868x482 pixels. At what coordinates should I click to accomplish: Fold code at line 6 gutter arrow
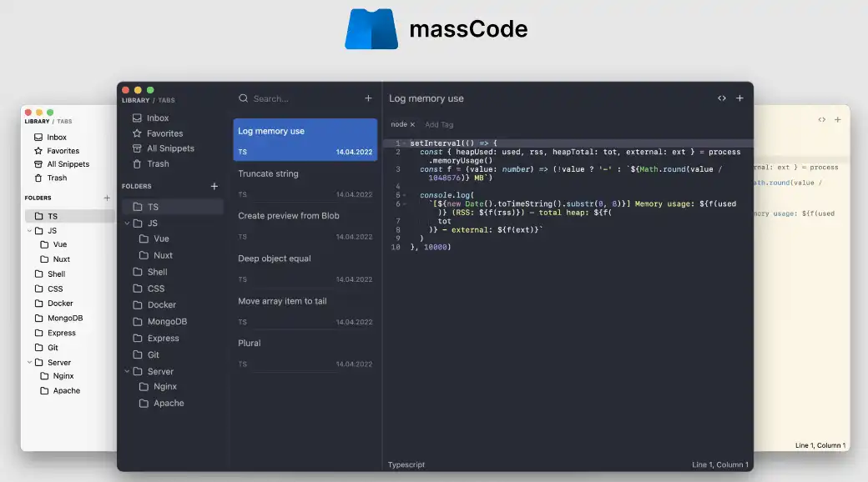(x=405, y=204)
